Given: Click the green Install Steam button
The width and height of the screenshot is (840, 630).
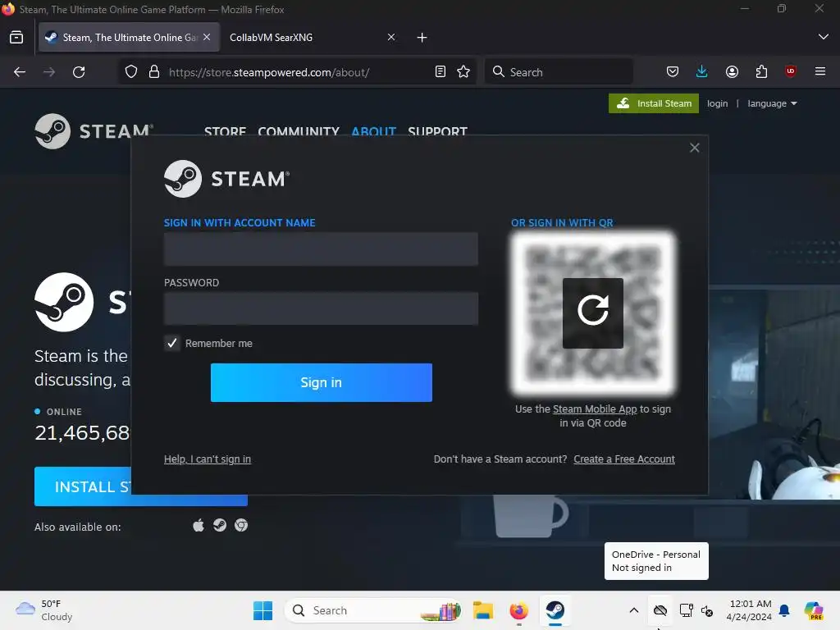Looking at the screenshot, I should point(654,103).
